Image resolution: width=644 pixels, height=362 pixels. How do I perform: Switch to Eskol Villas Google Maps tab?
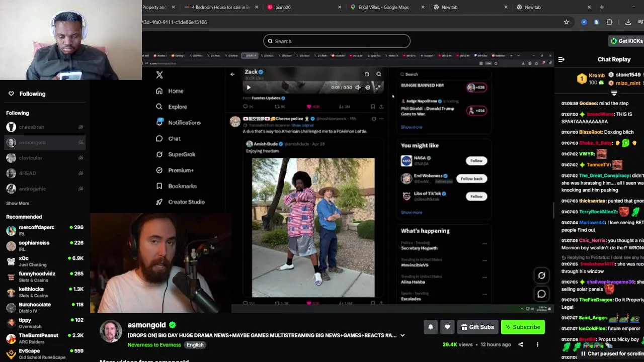click(387, 7)
